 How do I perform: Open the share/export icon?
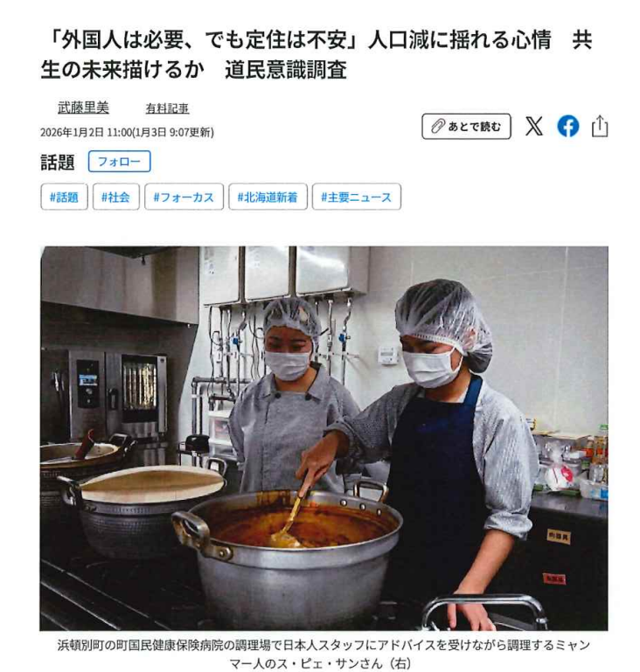tap(599, 126)
